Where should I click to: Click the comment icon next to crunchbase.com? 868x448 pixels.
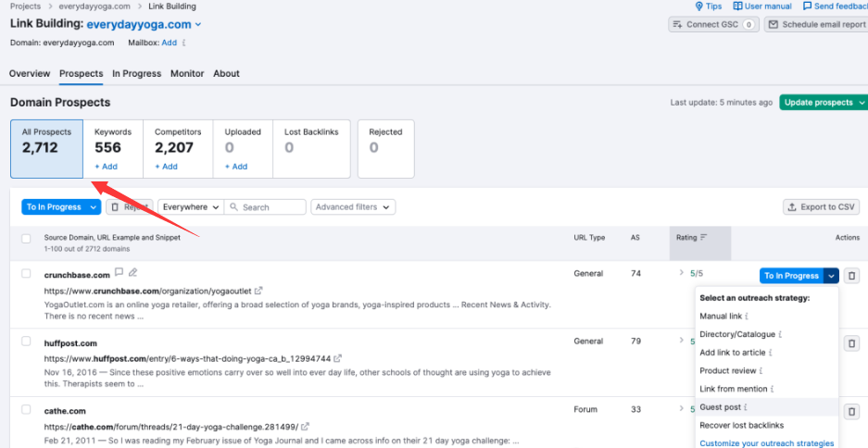tap(119, 273)
